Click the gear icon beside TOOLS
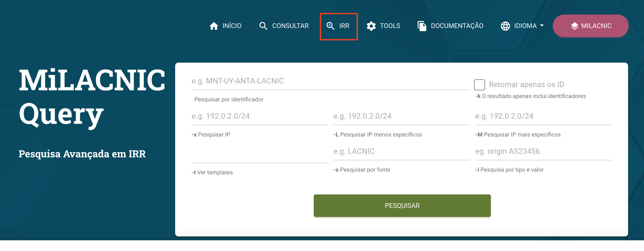The width and height of the screenshot is (644, 251). [x=371, y=26]
